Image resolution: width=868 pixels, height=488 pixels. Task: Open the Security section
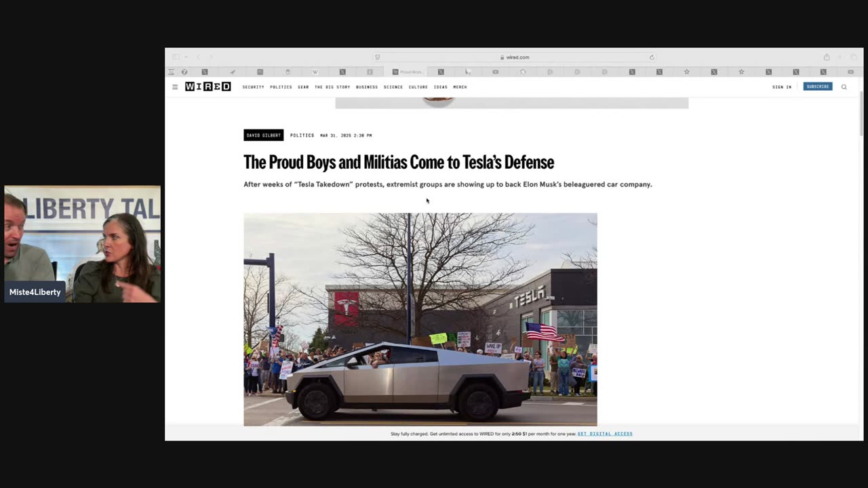[253, 87]
